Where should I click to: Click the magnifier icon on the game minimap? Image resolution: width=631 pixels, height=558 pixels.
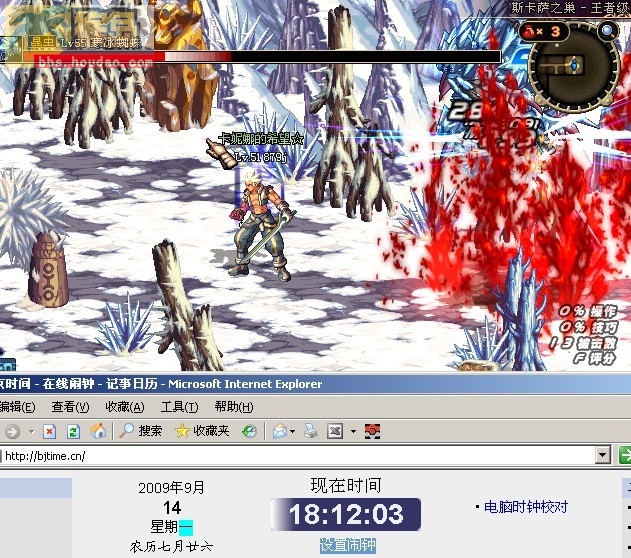(x=608, y=31)
